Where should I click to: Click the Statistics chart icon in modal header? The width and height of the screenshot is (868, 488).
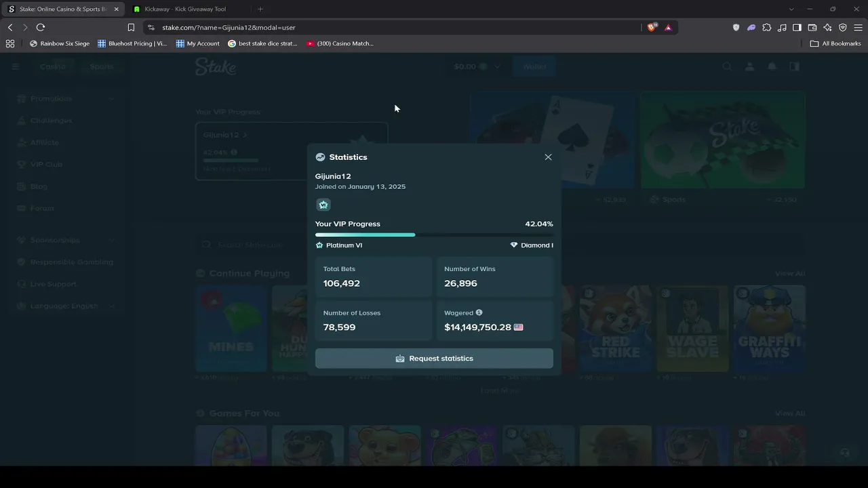pyautogui.click(x=320, y=157)
